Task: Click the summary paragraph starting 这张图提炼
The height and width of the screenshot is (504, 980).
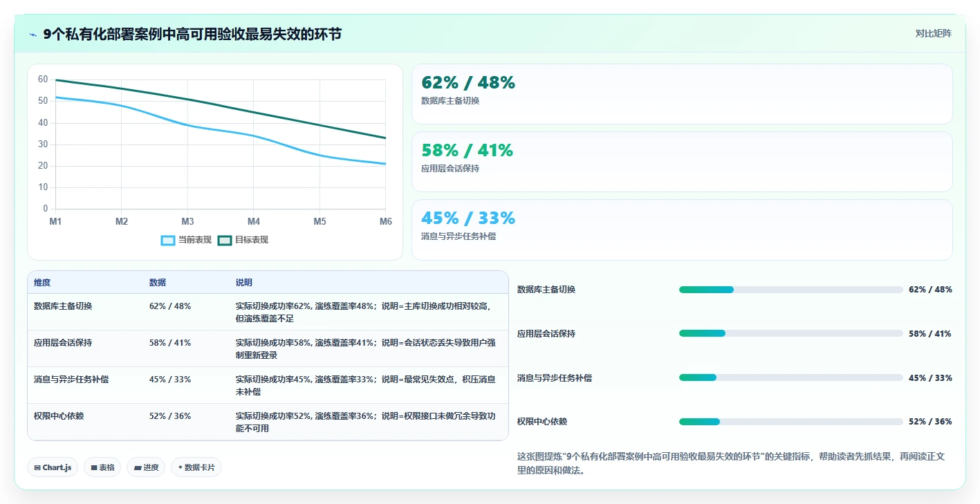Action: pyautogui.click(x=731, y=463)
